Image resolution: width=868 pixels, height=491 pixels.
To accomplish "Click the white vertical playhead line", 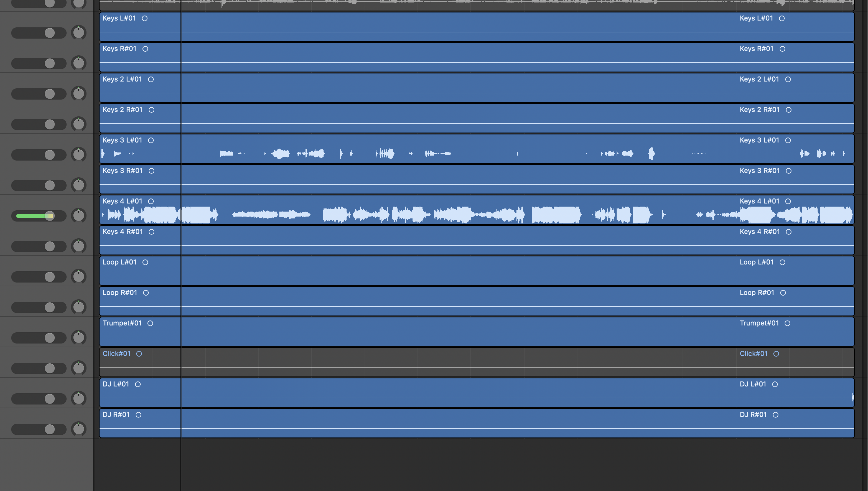I will coord(181,245).
